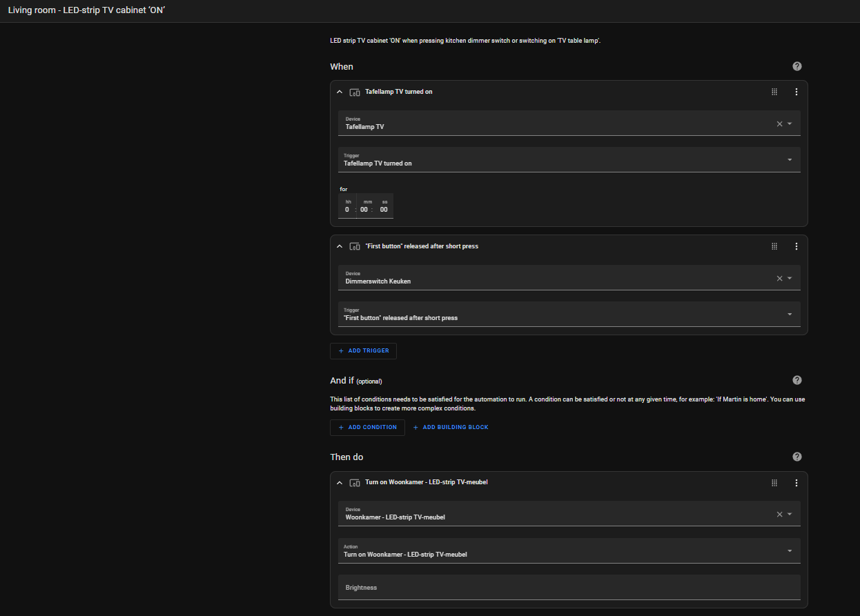Collapse the First button released trigger card
Viewport: 860px width, 616px height.
tap(340, 246)
